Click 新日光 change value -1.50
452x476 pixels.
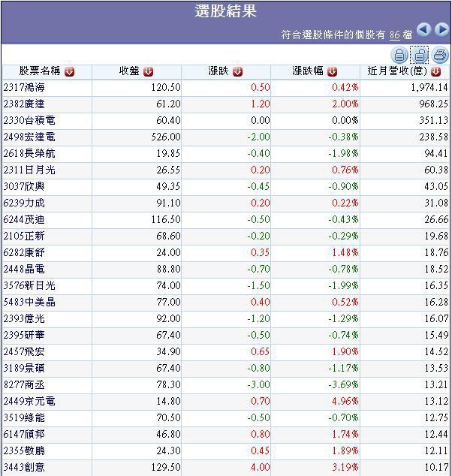pos(258,285)
